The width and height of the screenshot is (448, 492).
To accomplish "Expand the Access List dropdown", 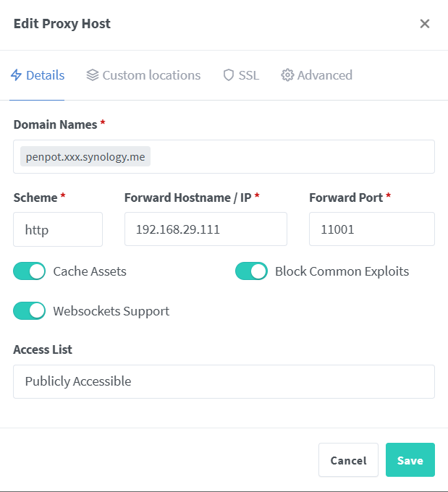I will click(x=224, y=381).
